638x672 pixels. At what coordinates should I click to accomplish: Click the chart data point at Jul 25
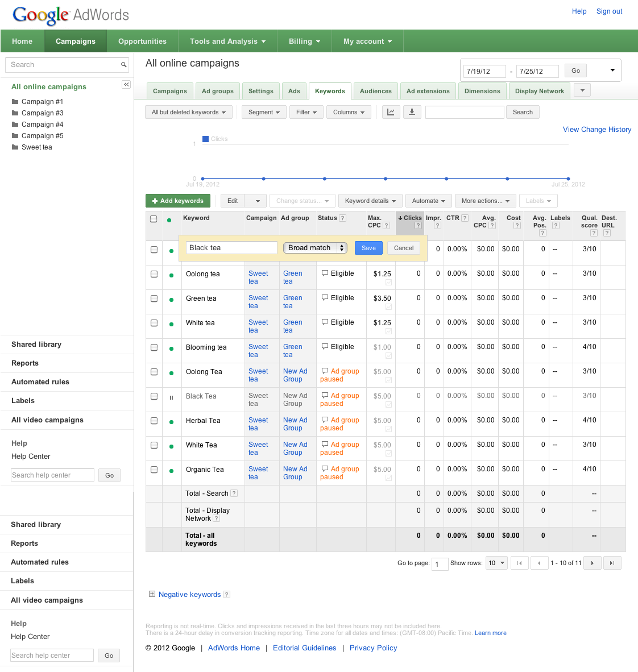click(x=568, y=179)
